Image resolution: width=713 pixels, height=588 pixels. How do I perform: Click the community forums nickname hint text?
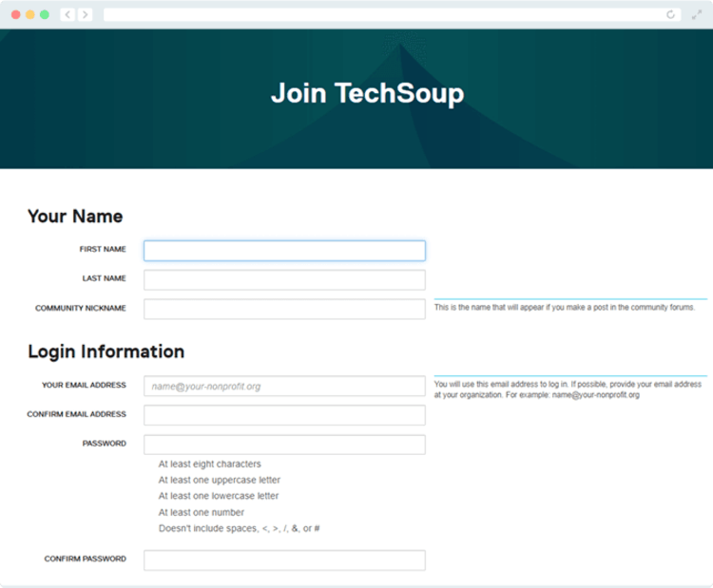point(565,307)
